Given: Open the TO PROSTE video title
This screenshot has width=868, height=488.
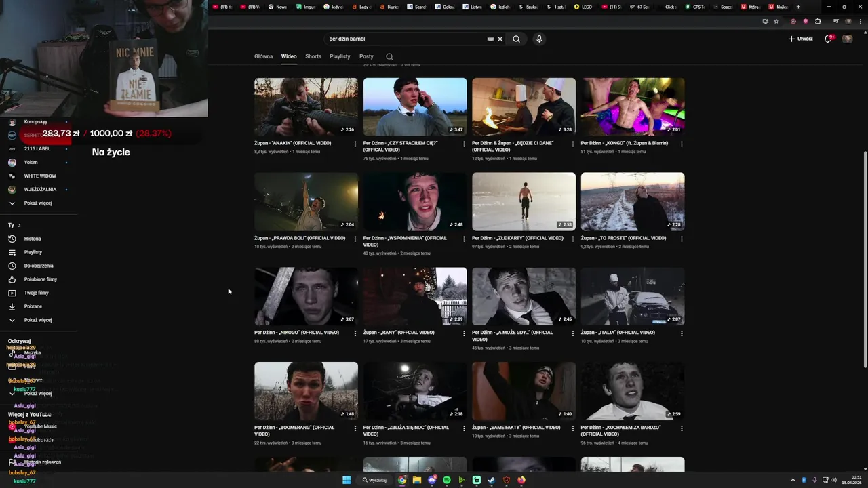Looking at the screenshot, I should coord(623,238).
